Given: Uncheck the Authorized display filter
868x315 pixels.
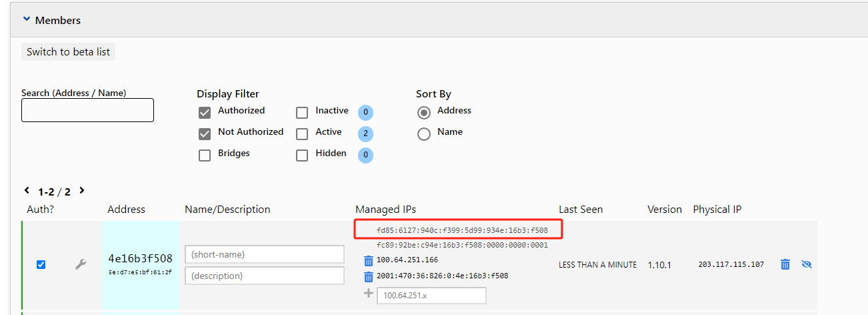Looking at the screenshot, I should (x=205, y=112).
